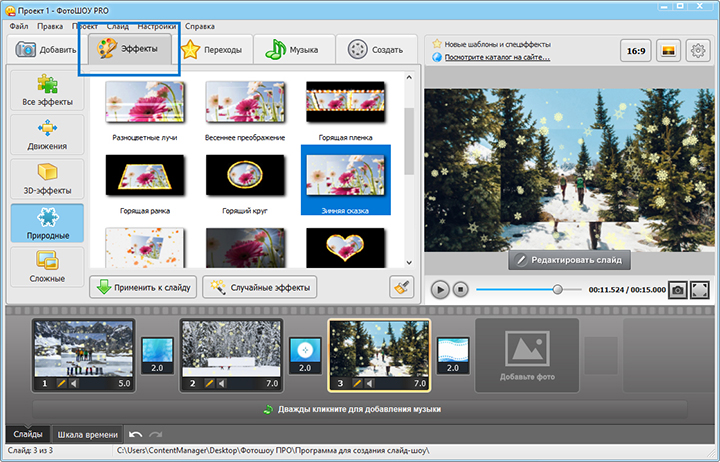Screen dimensions: 720x462
Task: Open fullscreen preview mode
Action: coord(700,289)
